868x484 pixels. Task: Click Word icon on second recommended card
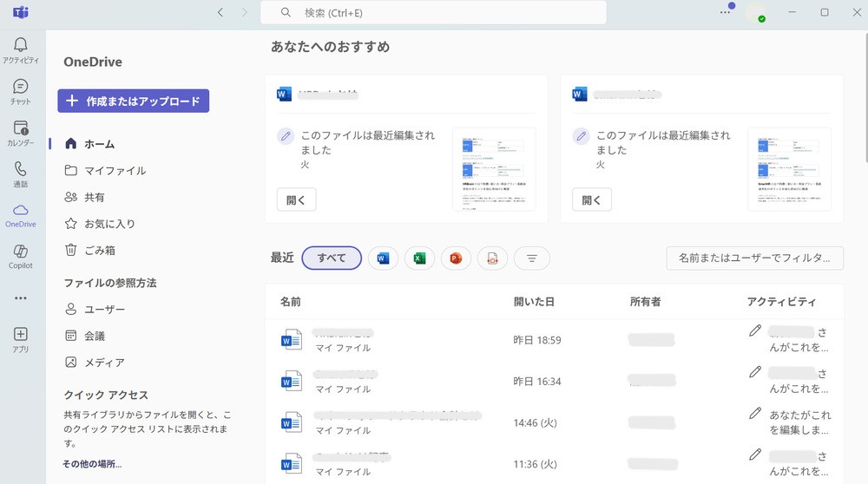(x=580, y=94)
